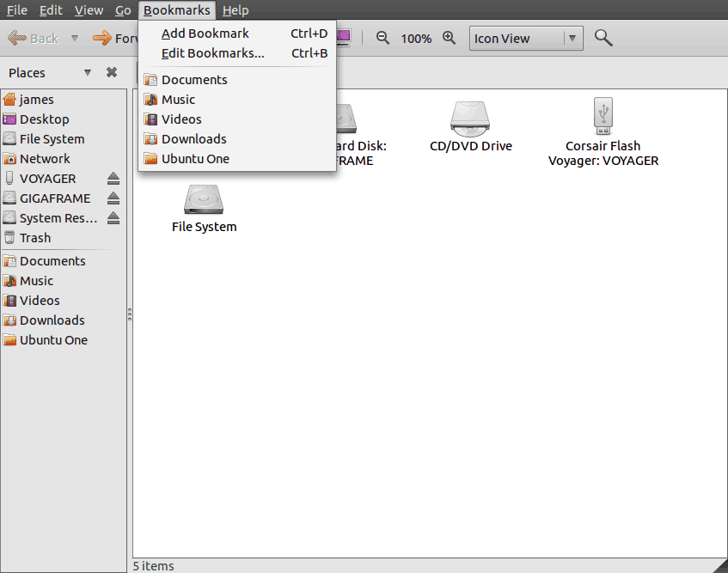Image resolution: width=728 pixels, height=573 pixels.
Task: Eject the GIGAFRAME drive in sidebar
Action: pos(113,198)
